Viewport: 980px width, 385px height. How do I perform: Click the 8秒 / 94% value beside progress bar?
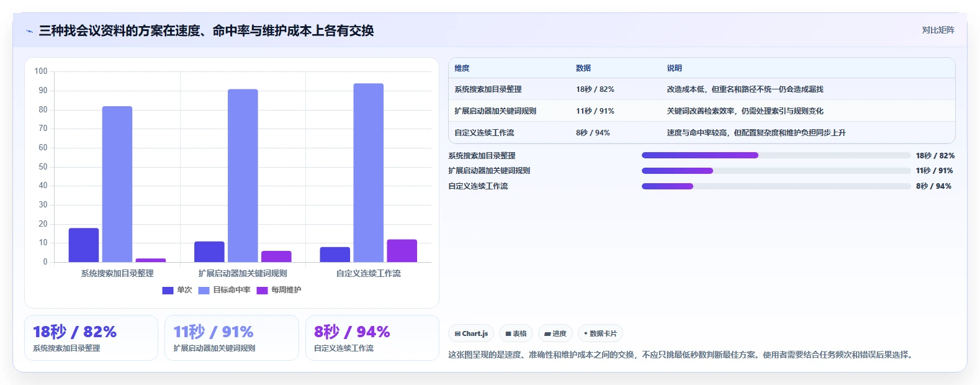(933, 186)
